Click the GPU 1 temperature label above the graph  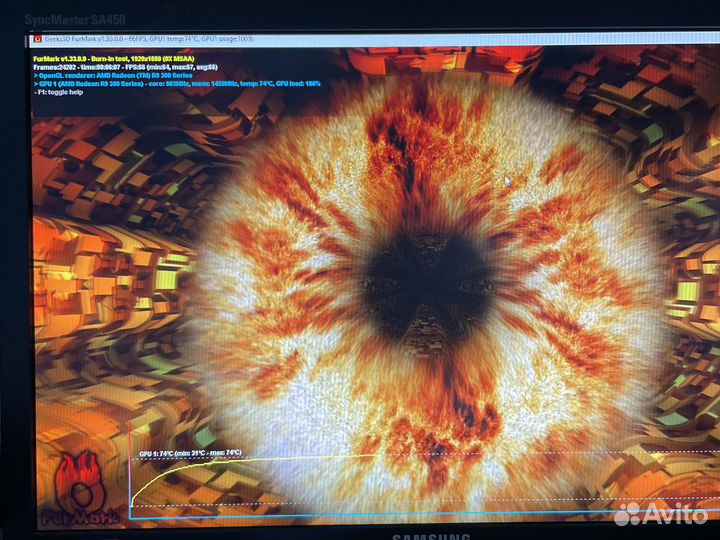point(190,453)
